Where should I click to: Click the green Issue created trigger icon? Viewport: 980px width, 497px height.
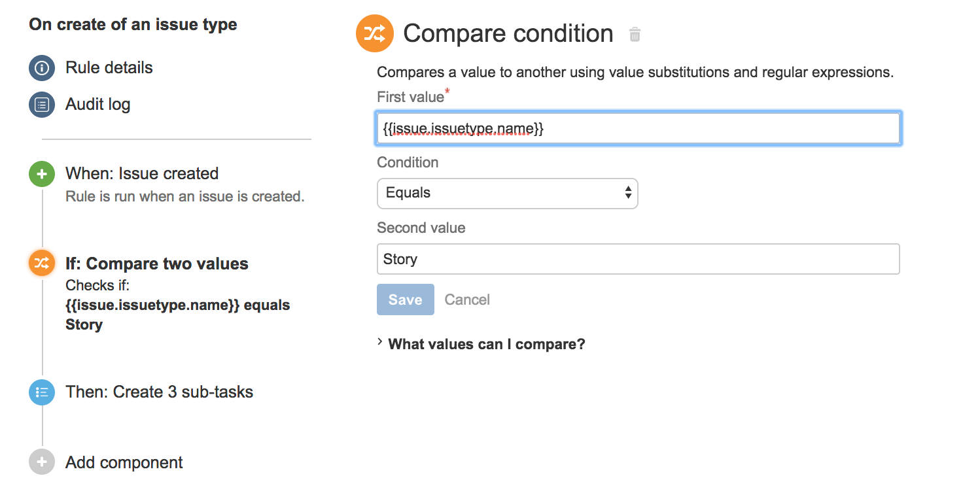(x=42, y=174)
